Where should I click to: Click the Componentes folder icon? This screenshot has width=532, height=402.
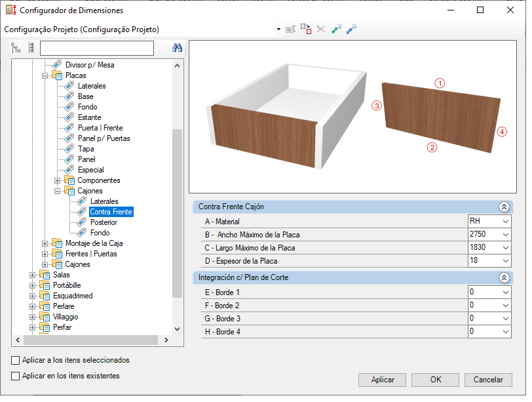pyautogui.click(x=69, y=180)
